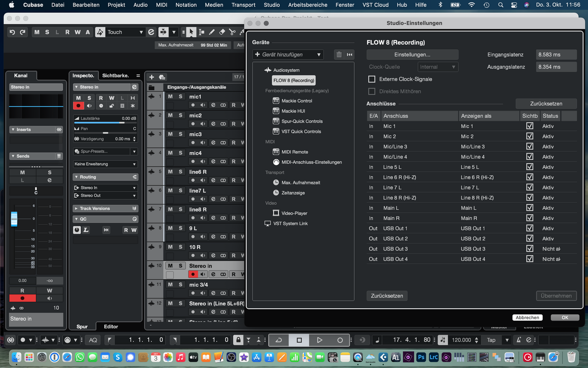Toggle the transport cycle loop button

tap(278, 340)
